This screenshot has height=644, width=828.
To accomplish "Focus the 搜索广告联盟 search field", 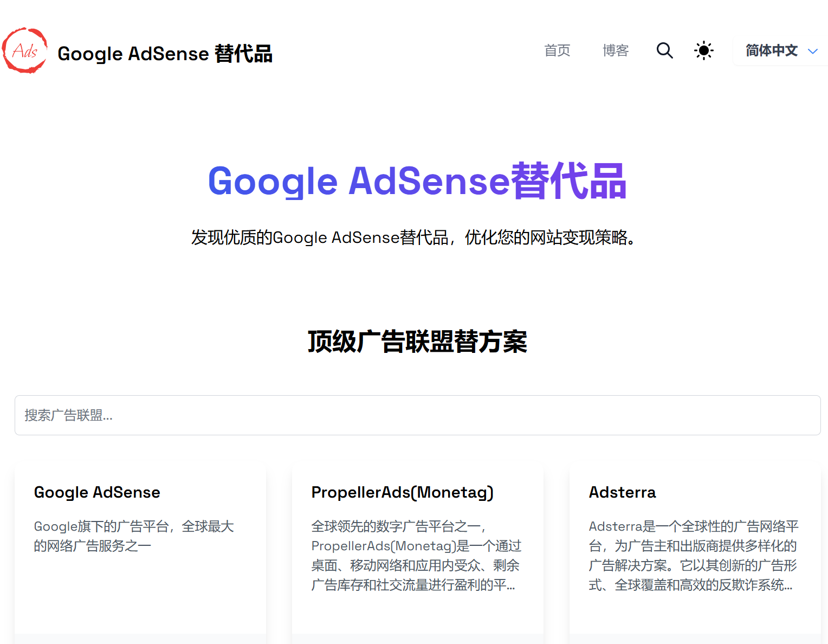I will 417,415.
